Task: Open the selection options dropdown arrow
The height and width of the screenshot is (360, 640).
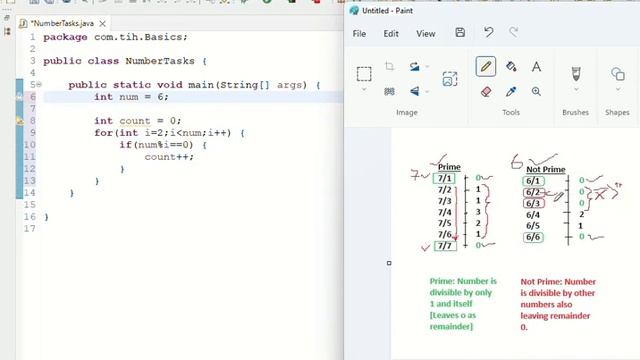Action: click(x=364, y=89)
